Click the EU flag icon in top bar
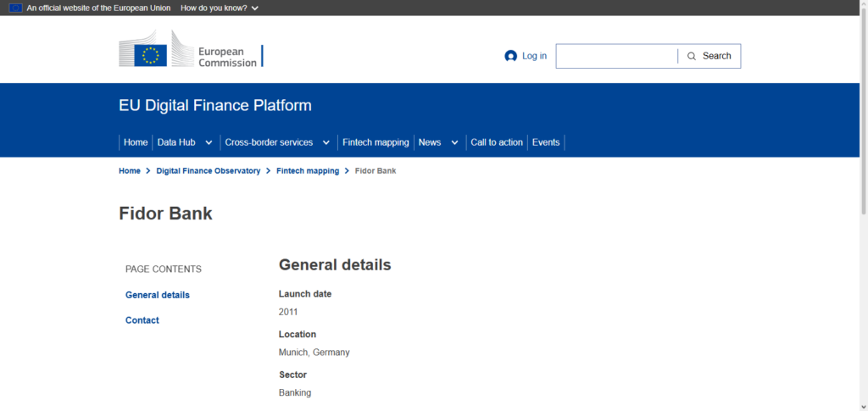Viewport: 868px width, 411px height. pos(15,8)
